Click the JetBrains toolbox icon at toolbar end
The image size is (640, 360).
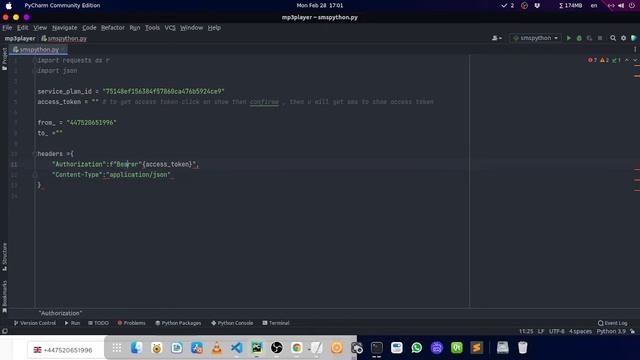(x=634, y=38)
